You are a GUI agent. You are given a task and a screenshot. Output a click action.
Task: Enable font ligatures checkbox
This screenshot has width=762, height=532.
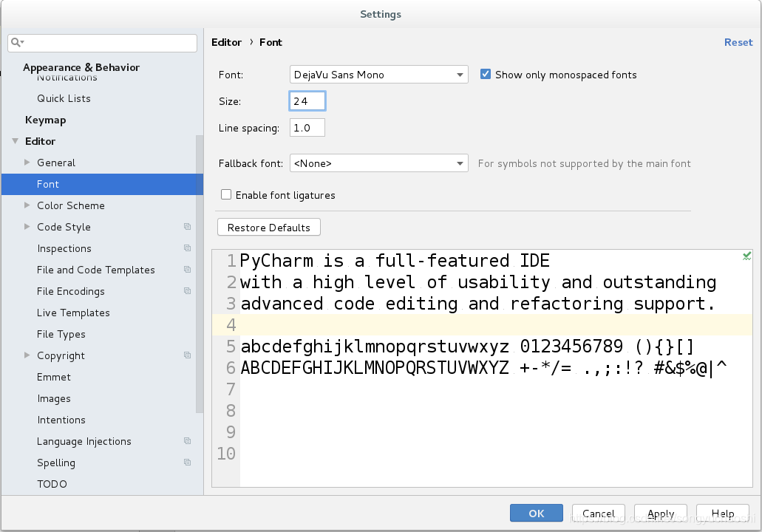pyautogui.click(x=226, y=195)
